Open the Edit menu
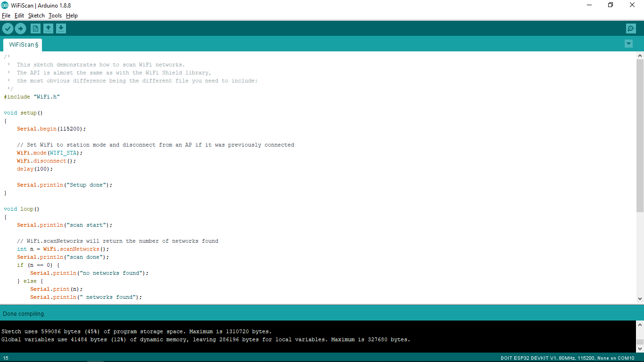644x362 pixels. [19, 16]
